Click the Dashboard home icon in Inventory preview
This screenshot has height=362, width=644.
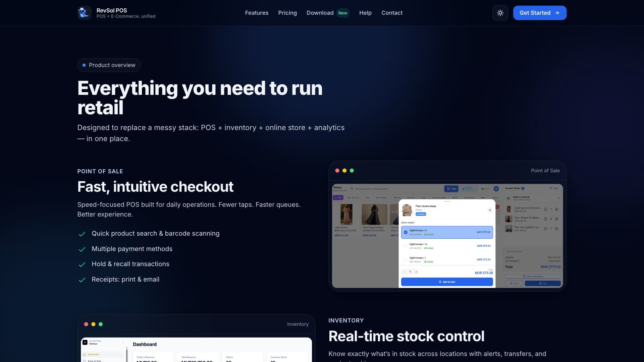point(85,354)
